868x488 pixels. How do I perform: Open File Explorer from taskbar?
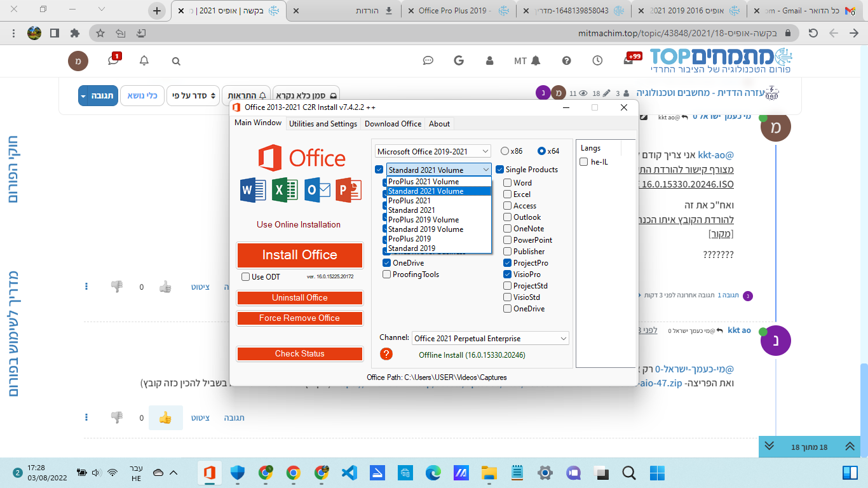(489, 473)
